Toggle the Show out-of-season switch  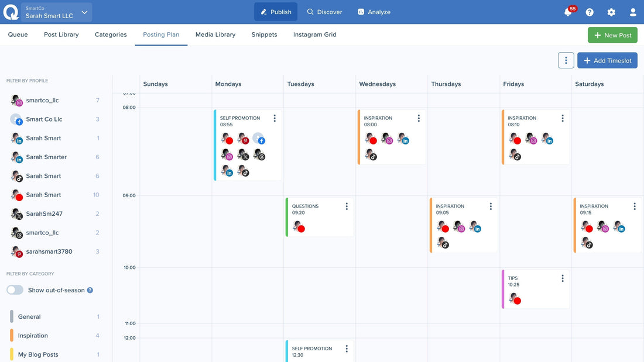[15, 290]
